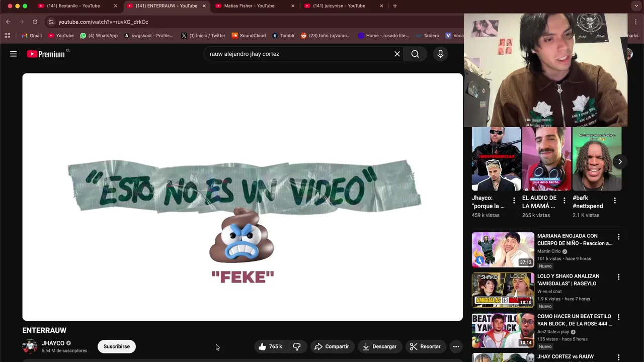Clear the search box text

[x=397, y=54]
